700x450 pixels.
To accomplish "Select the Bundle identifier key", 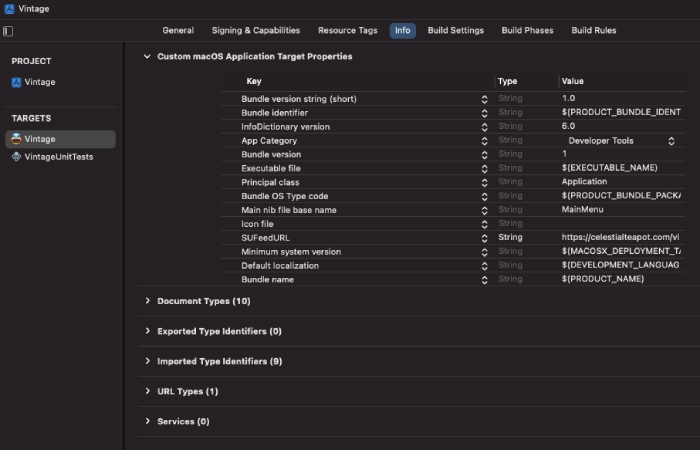I will point(275,113).
